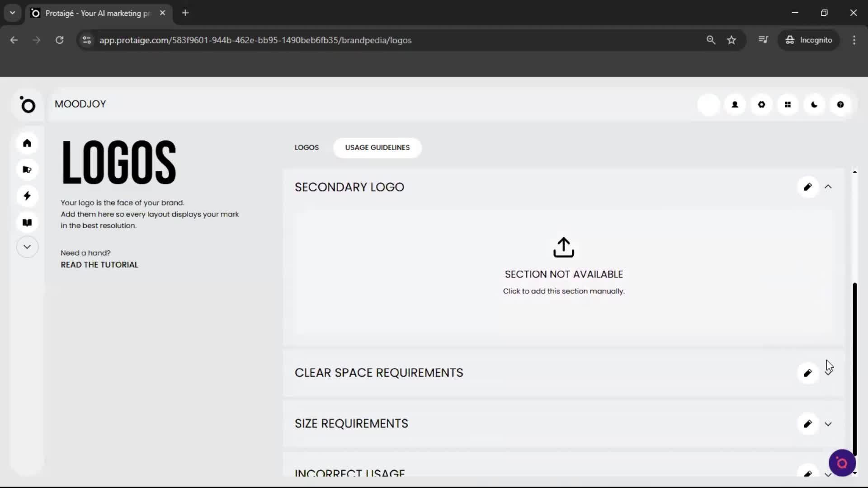The height and width of the screenshot is (488, 868).
Task: Toggle the Incognito mode indicator
Action: click(x=809, y=40)
